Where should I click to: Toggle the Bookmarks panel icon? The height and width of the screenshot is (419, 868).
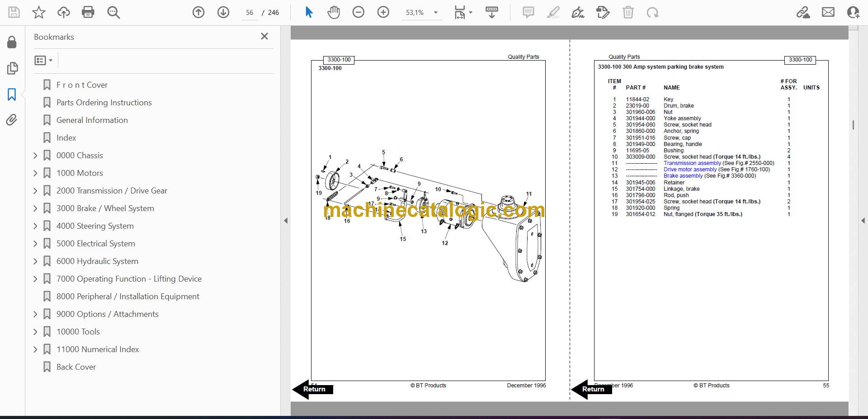12,94
